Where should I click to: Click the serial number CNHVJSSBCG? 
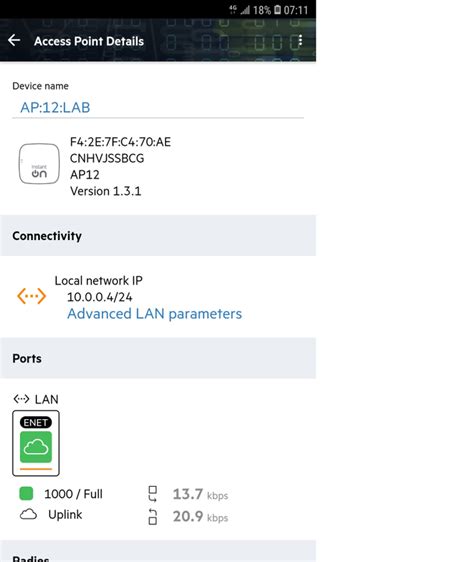coord(107,158)
